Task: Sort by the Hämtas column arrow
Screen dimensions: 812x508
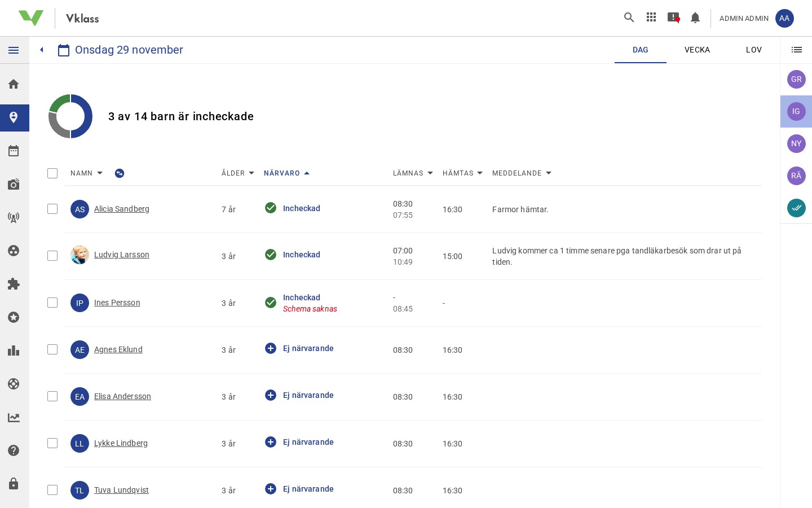Action: click(x=480, y=173)
